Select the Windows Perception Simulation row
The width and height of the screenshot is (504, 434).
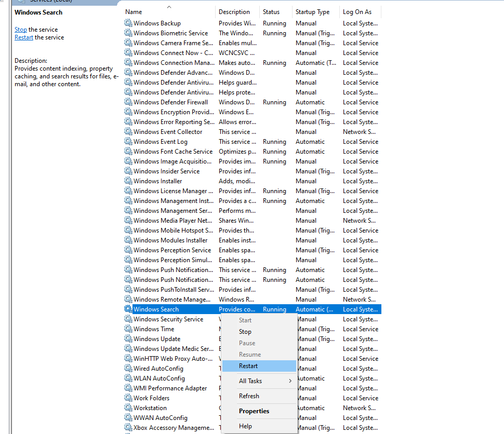253,260
